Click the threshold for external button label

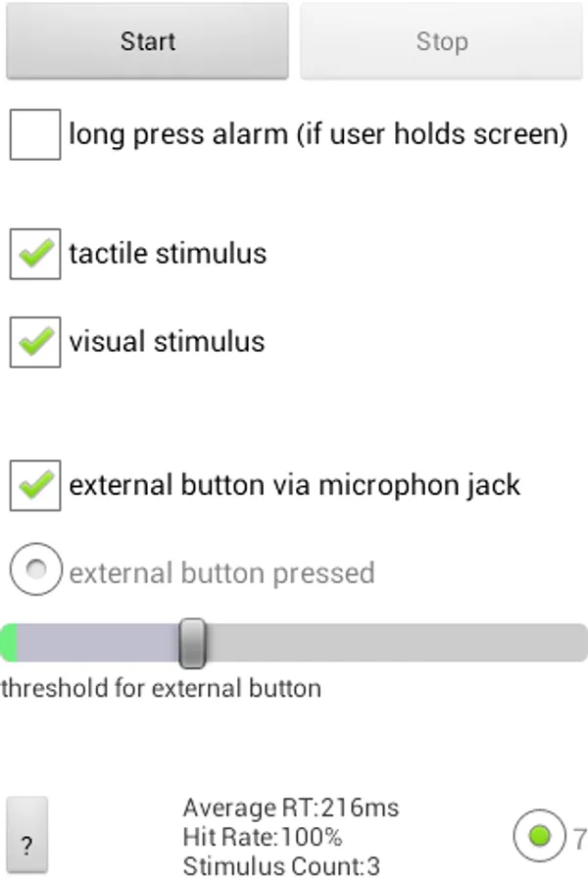click(161, 688)
